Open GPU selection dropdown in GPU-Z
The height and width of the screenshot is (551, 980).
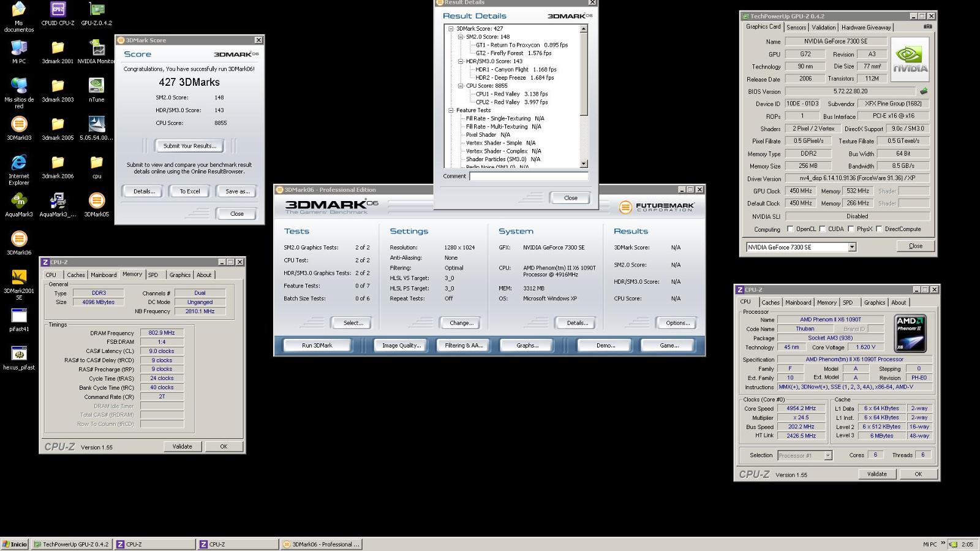pyautogui.click(x=851, y=247)
